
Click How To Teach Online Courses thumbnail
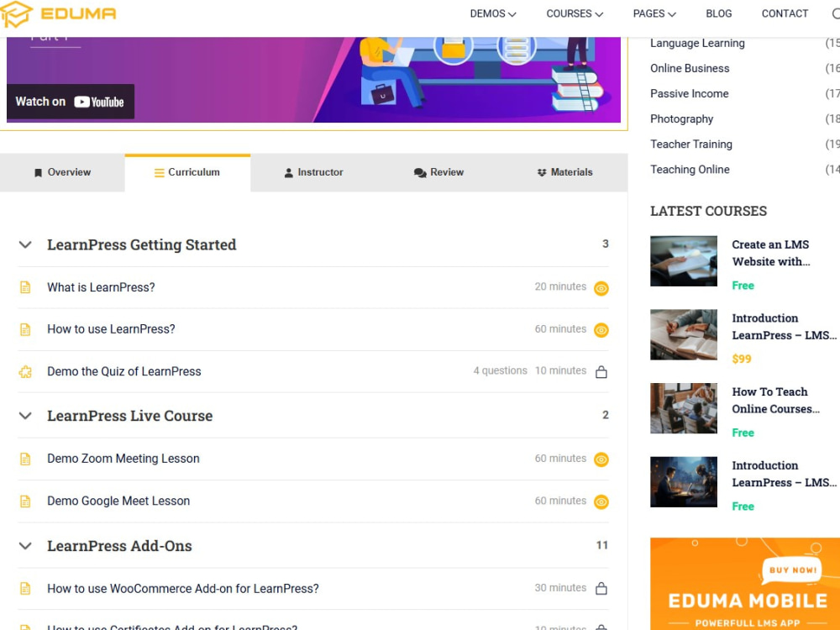[x=684, y=408]
